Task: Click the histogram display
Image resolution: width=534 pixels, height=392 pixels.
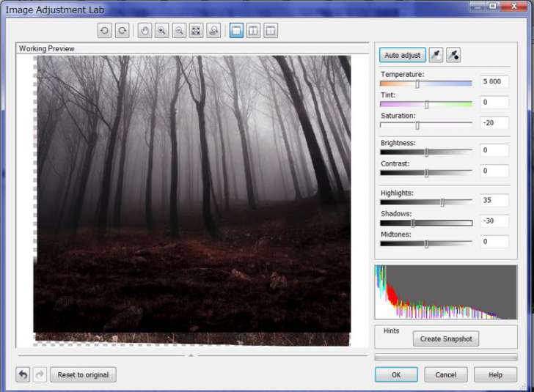Action: coord(446,292)
